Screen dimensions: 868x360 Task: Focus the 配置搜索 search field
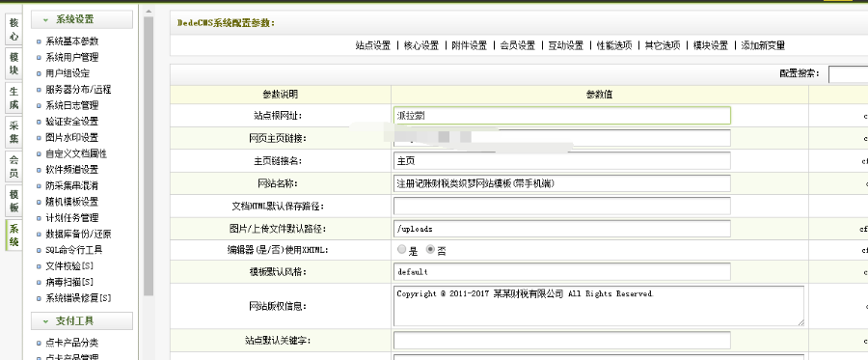click(x=848, y=73)
